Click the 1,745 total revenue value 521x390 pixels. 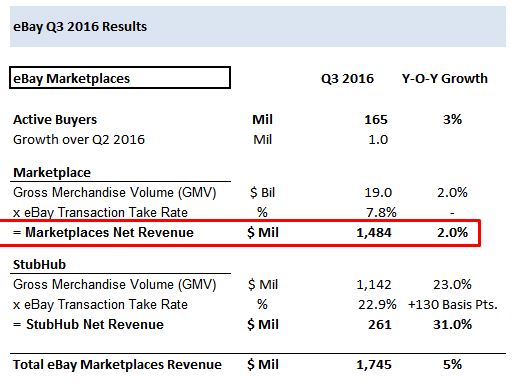pyautogui.click(x=374, y=365)
